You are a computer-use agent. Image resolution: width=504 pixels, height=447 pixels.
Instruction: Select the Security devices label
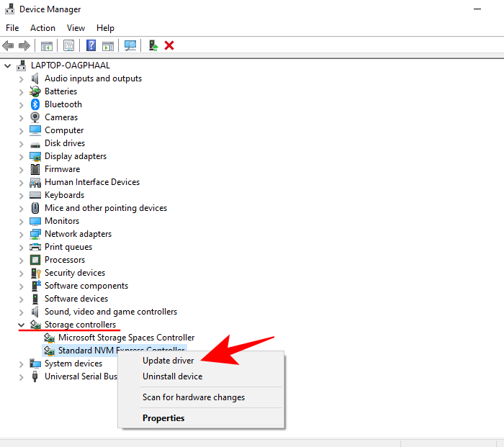[75, 273]
